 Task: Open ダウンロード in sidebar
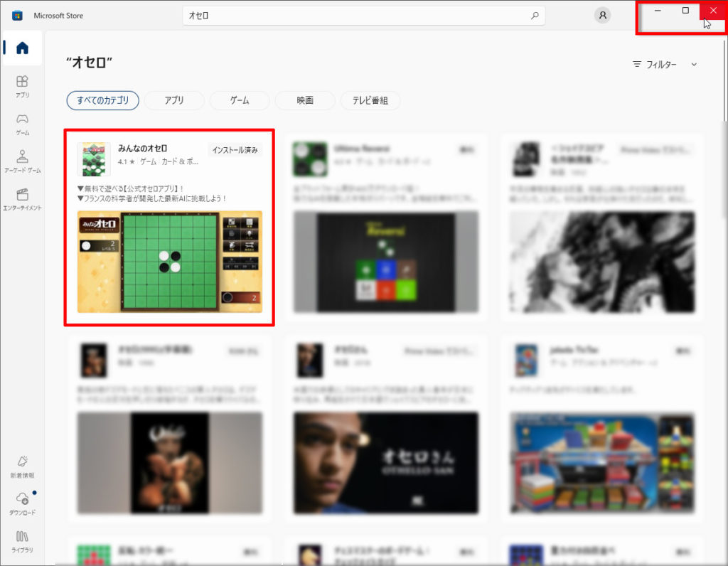pos(22,503)
